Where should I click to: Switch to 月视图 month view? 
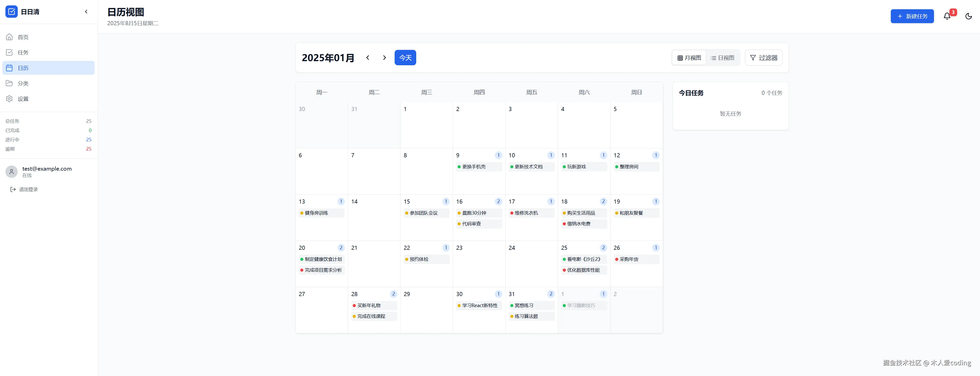tap(688, 58)
